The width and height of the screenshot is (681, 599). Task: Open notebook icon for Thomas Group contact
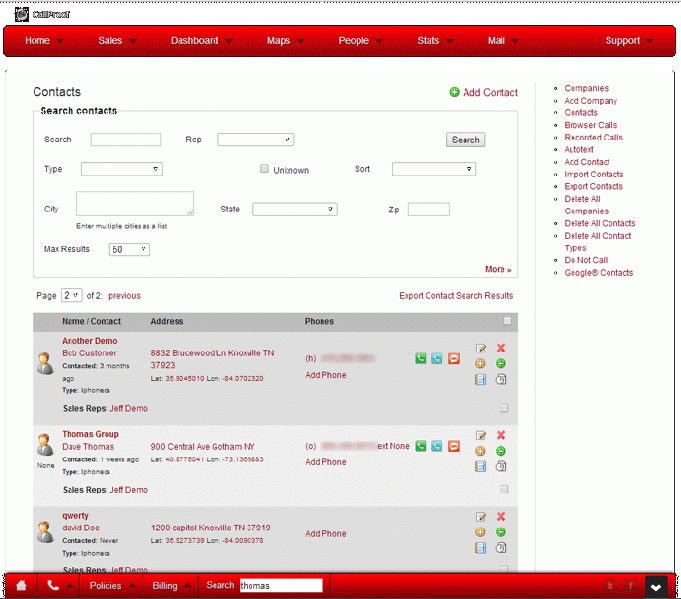click(x=480, y=466)
